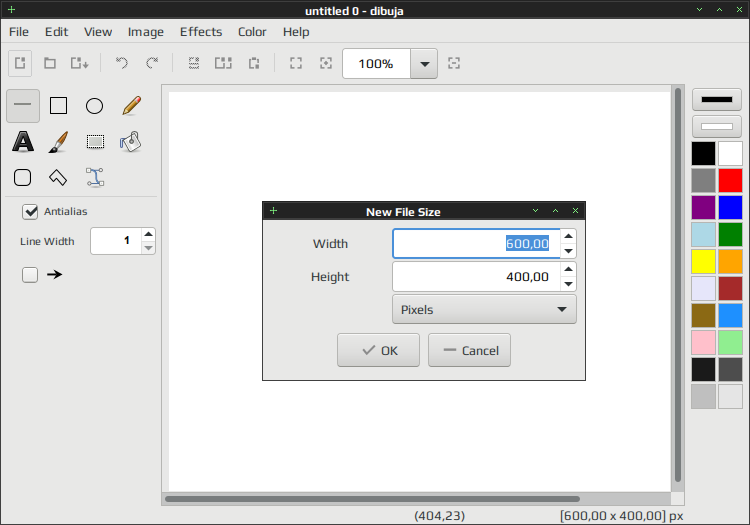Select the Line tool
This screenshot has height=525, width=750.
[x=23, y=106]
